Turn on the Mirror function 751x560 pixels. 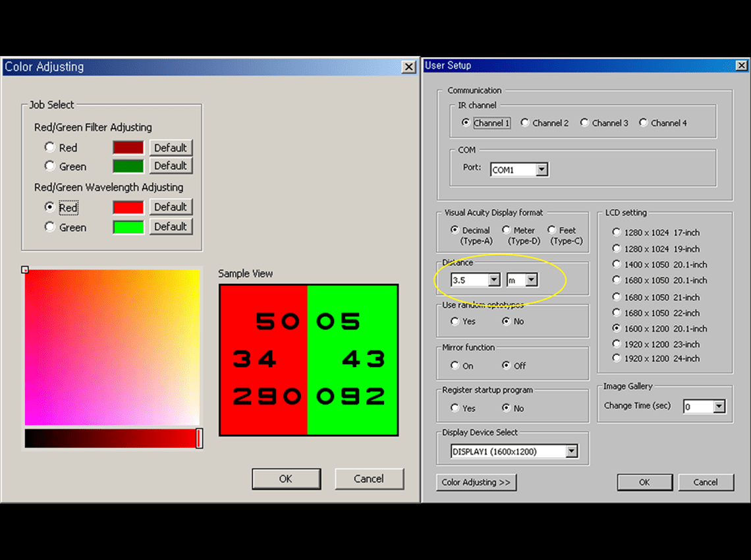pyautogui.click(x=455, y=365)
